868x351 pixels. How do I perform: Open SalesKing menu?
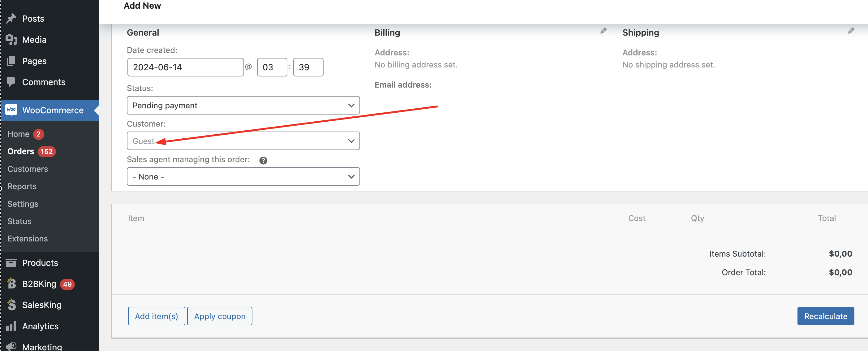(42, 305)
